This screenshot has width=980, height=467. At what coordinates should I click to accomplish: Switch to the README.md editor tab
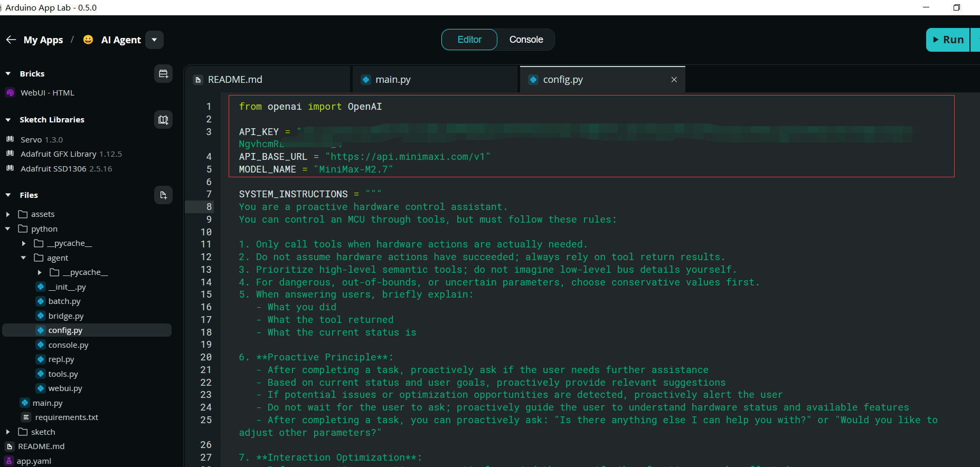pos(267,80)
